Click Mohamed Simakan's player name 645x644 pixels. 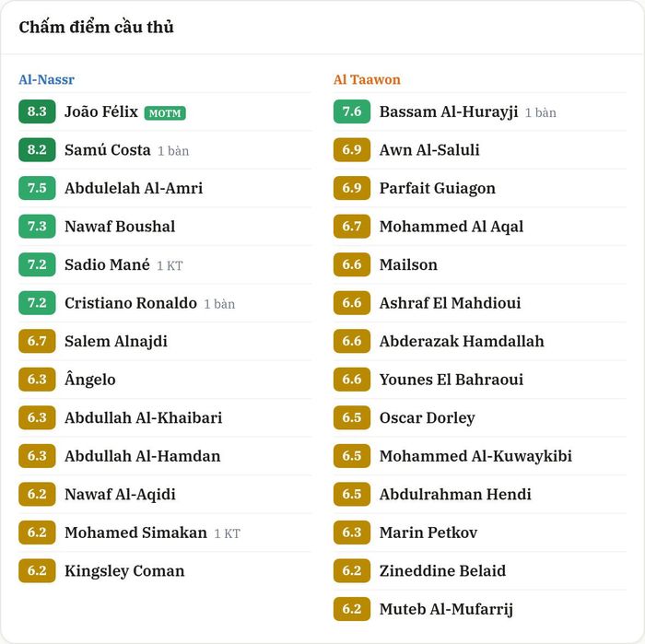(x=135, y=533)
